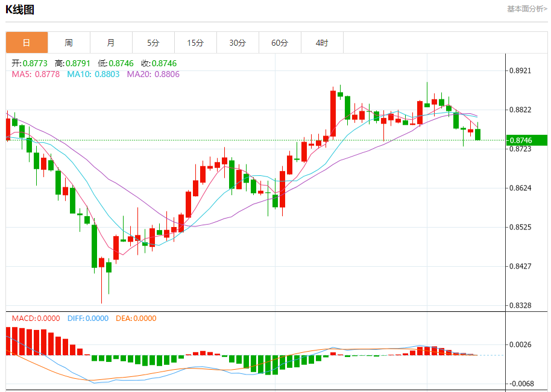This screenshot has width=551, height=392.
Task: Click the 0.8427 price axis label
Action: pos(520,266)
